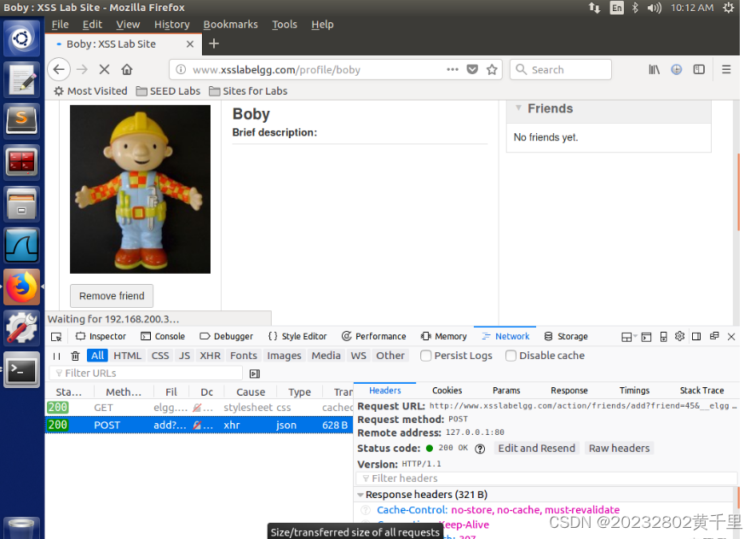Filter network requests by JS
756x539 pixels.
(184, 356)
